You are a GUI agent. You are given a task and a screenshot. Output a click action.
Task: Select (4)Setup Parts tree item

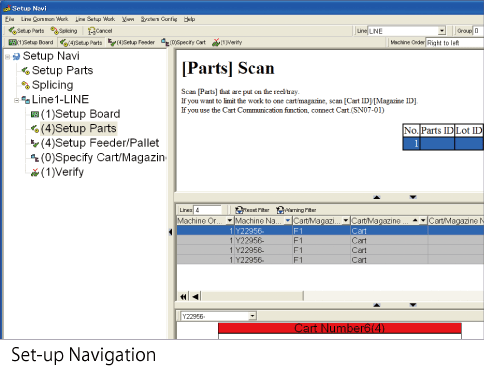click(79, 128)
